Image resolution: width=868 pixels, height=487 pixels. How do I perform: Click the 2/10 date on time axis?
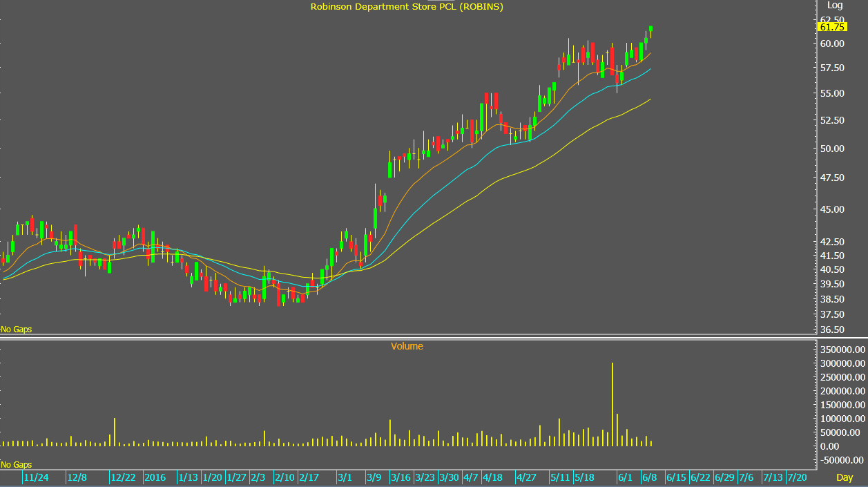[x=284, y=477]
